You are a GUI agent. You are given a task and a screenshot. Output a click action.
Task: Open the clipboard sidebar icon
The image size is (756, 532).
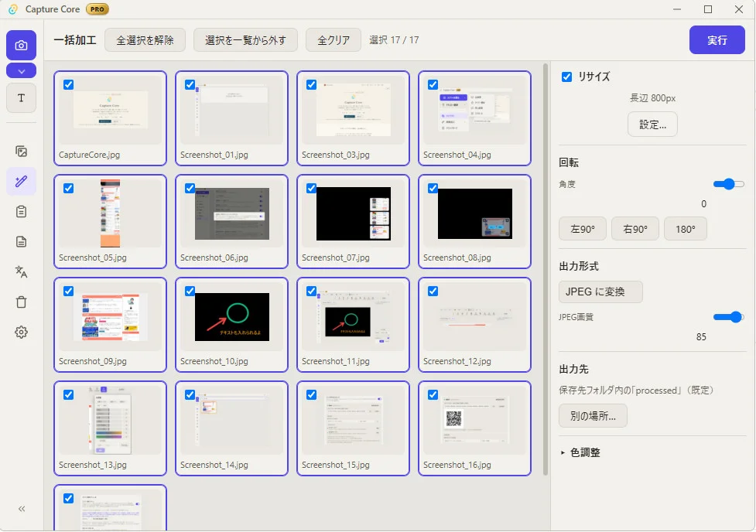pos(21,212)
